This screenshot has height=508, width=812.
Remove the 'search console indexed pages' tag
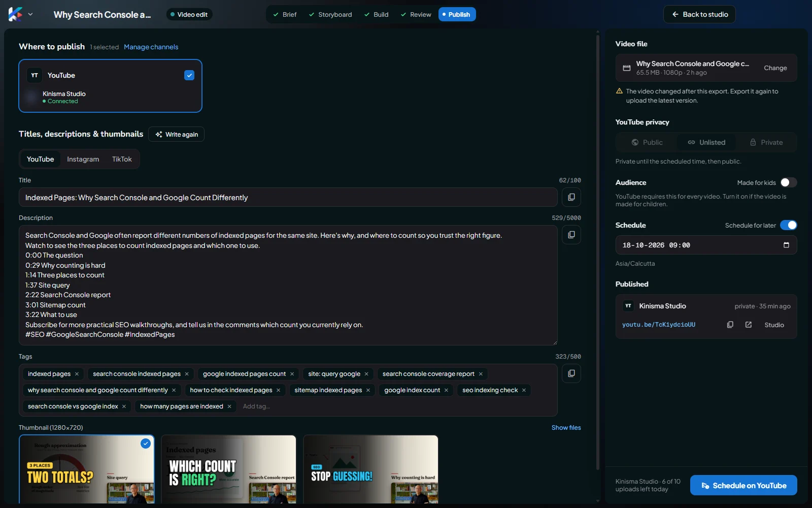tap(187, 374)
